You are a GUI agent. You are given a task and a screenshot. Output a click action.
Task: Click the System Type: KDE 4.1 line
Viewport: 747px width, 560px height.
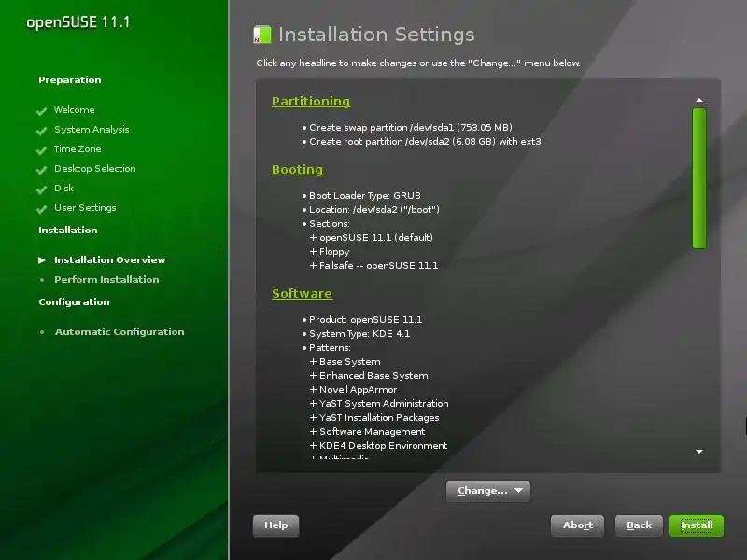[x=357, y=334]
